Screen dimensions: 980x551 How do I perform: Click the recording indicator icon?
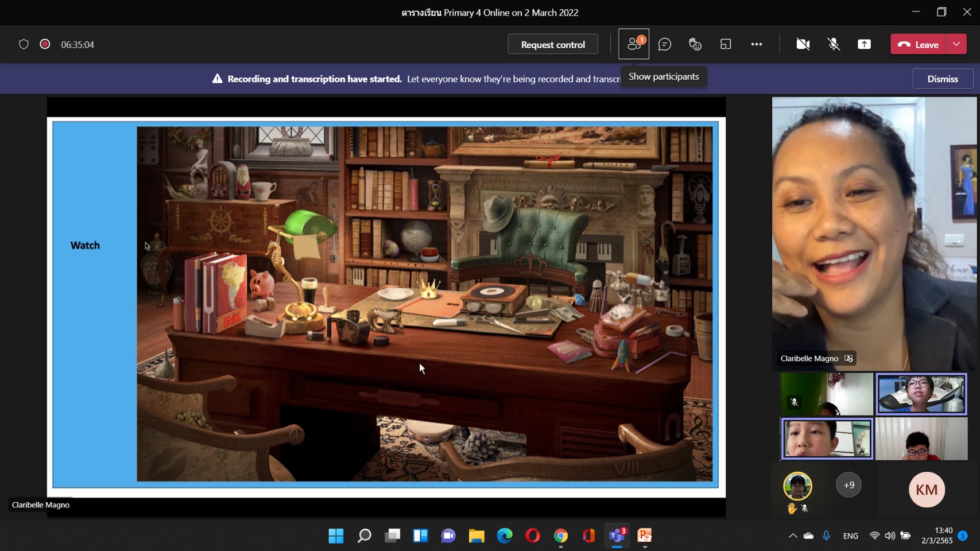coord(45,44)
